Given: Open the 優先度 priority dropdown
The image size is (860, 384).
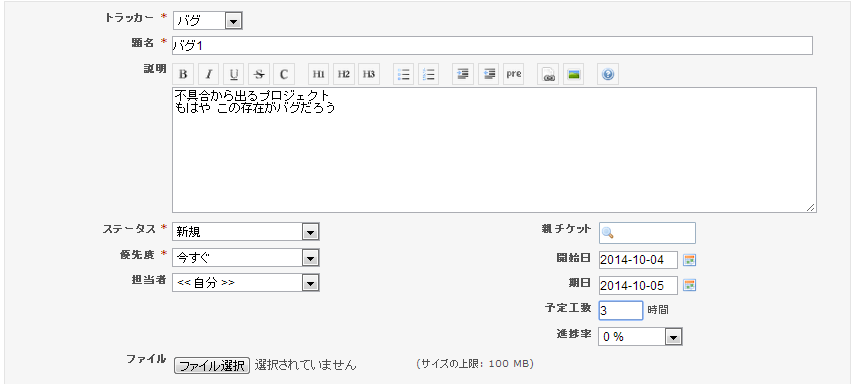Looking at the screenshot, I should click(246, 257).
